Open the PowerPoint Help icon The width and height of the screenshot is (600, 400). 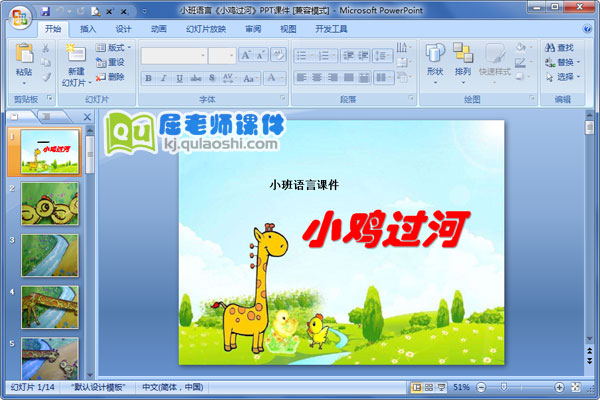[587, 29]
